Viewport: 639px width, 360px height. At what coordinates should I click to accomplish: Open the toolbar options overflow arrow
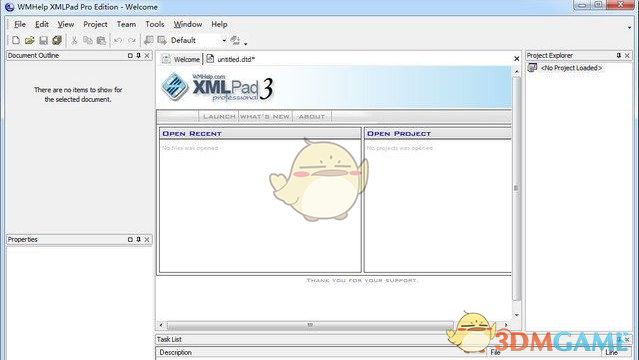[245, 43]
